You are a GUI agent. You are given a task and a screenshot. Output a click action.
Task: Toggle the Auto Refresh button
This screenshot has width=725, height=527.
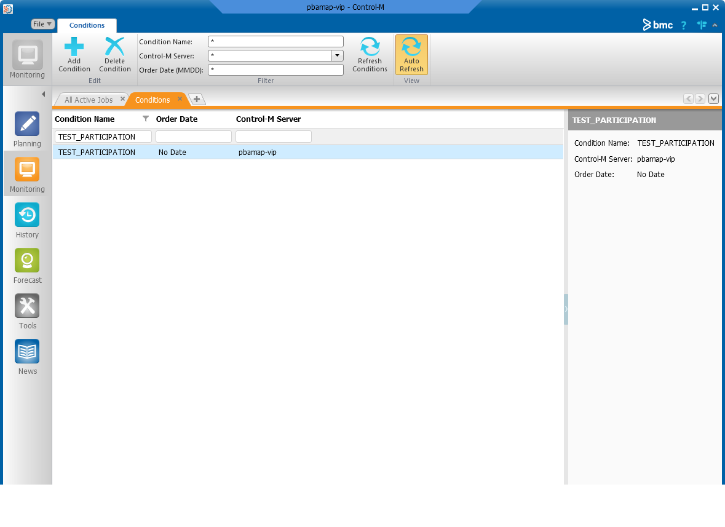pos(412,55)
